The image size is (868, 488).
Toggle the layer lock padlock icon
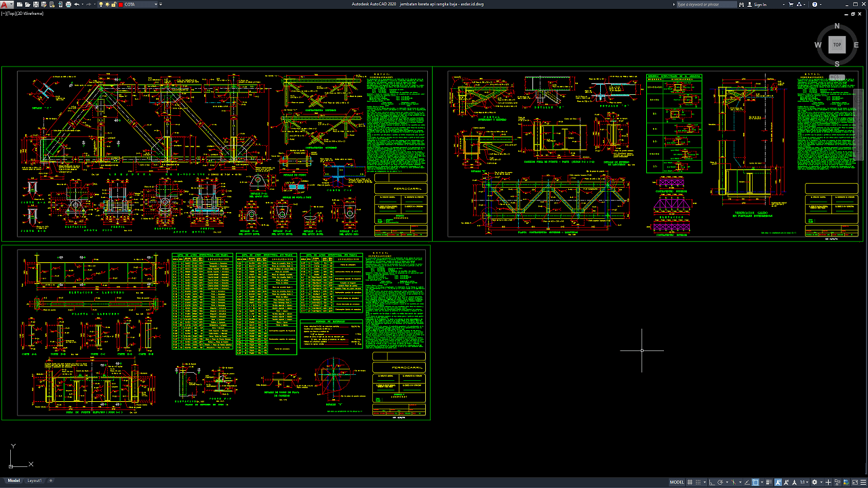coord(113,4)
